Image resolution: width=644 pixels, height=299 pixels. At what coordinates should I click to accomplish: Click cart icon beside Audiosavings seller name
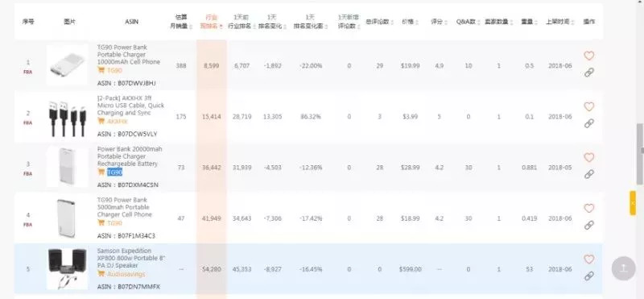coord(101,273)
